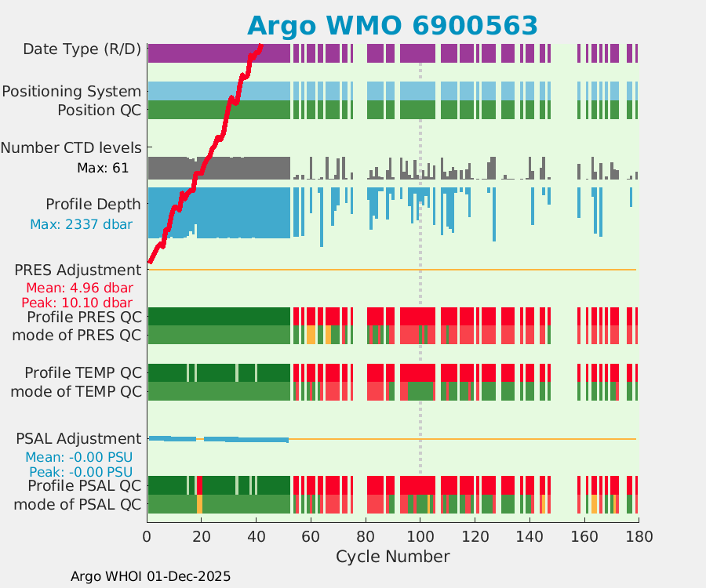This screenshot has width=706, height=588.
Task: Select the Mean: 4.96 dbar value
Action: coord(79,288)
